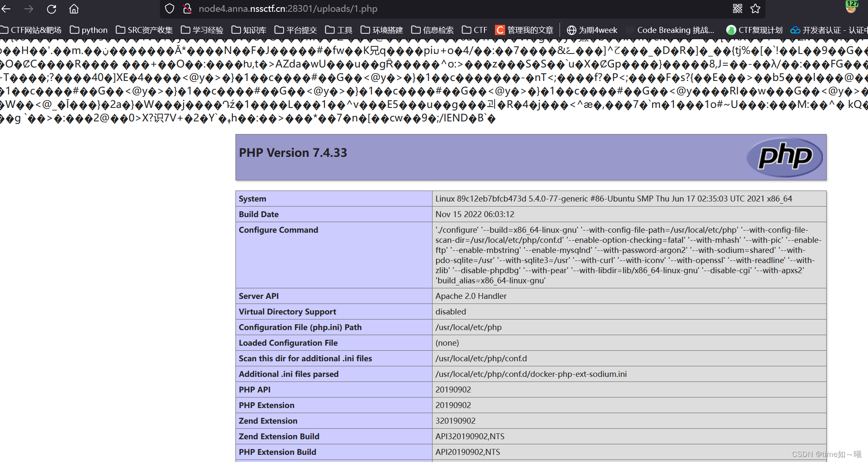Open the CTF复现计划 bookmark

point(754,30)
